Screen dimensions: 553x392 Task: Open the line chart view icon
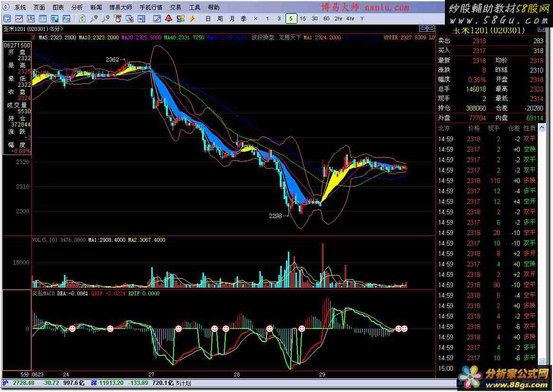point(19,18)
